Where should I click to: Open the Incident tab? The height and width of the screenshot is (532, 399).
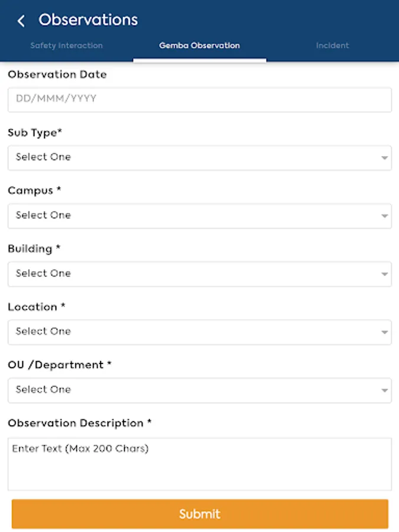(332, 46)
